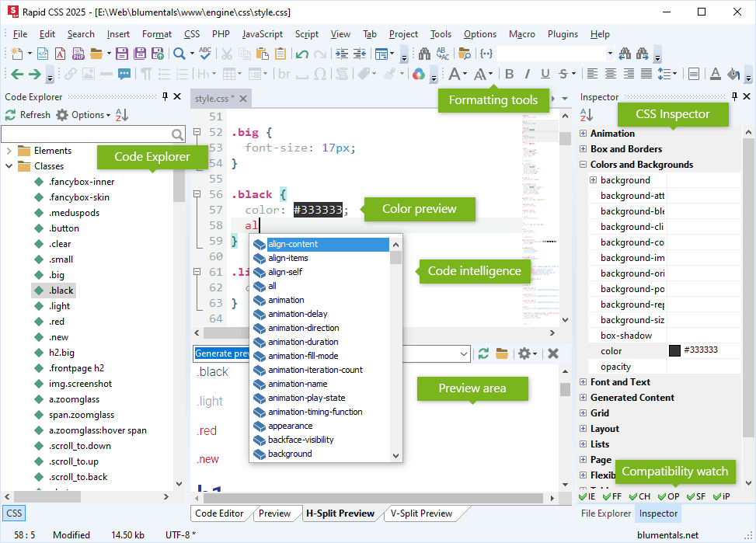Click the Refresh button in Code Explorer
Viewport: 756px width, 543px height.
(x=28, y=114)
